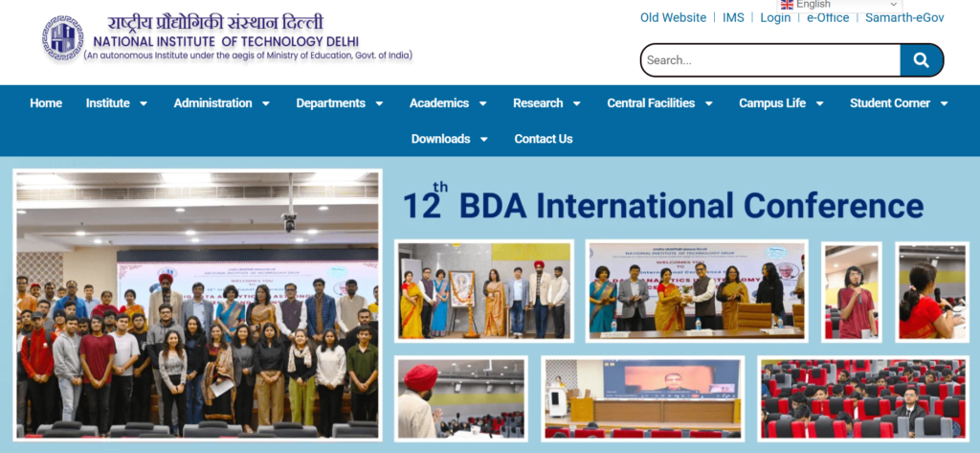This screenshot has height=453, width=980.
Task: Expand the Central Facilities menu arrow
Action: click(709, 103)
